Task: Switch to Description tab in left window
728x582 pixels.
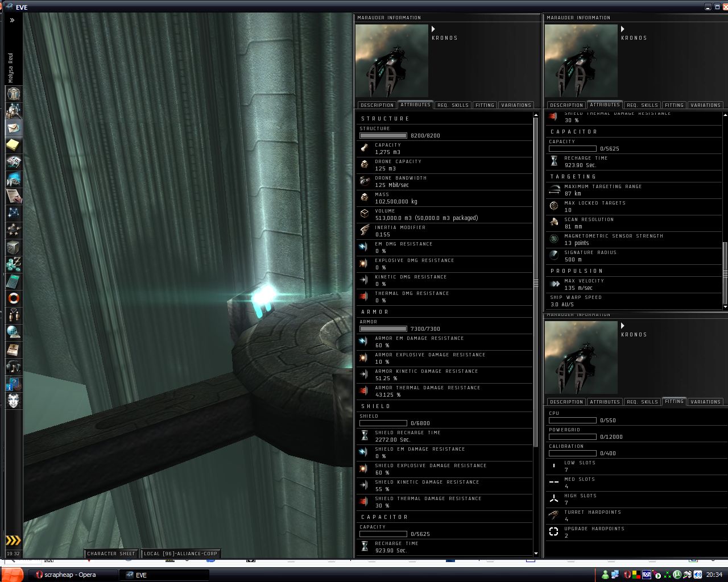Action: click(x=377, y=105)
